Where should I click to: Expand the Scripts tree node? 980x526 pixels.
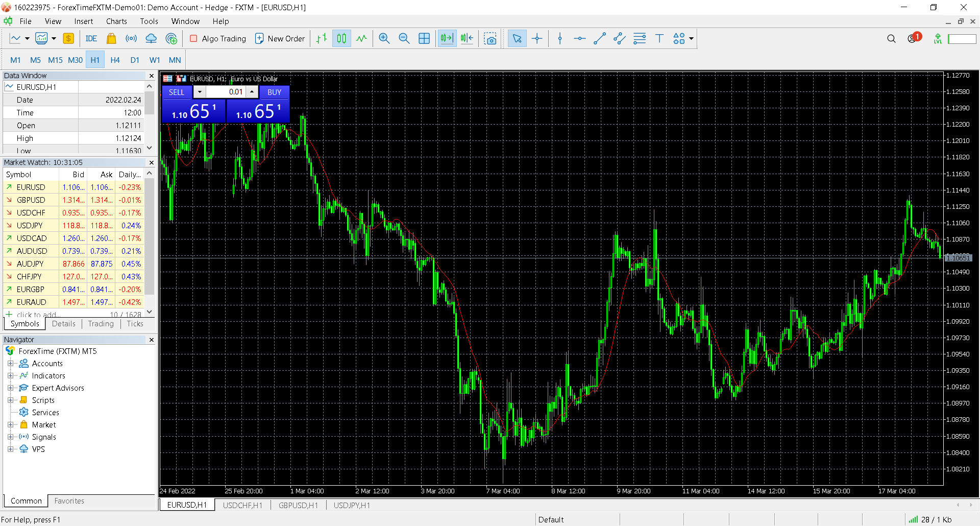pos(10,400)
